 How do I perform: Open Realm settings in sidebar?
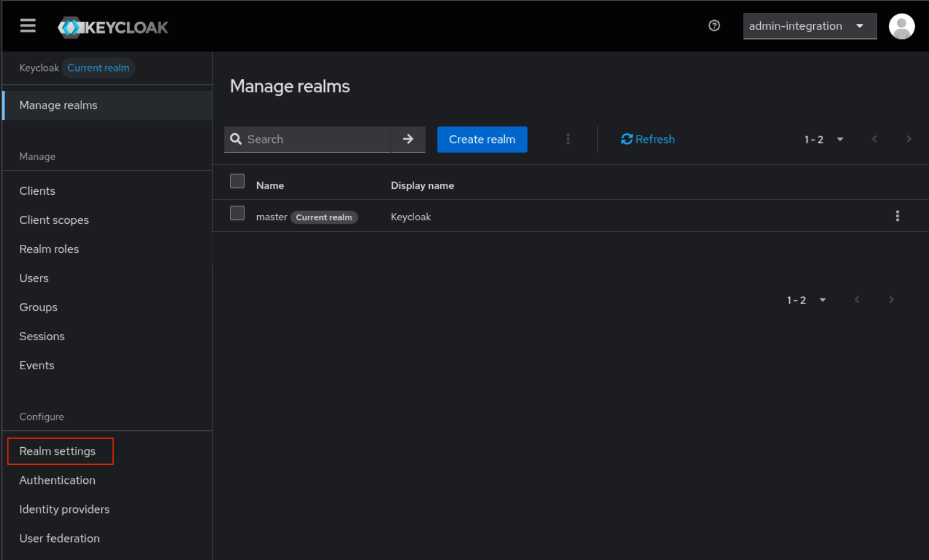[x=57, y=451]
